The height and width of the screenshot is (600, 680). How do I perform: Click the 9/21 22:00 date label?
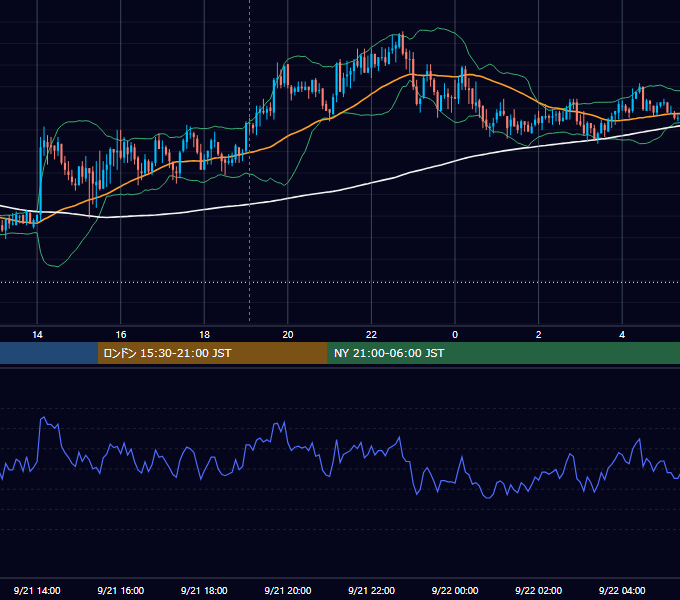pos(371,590)
